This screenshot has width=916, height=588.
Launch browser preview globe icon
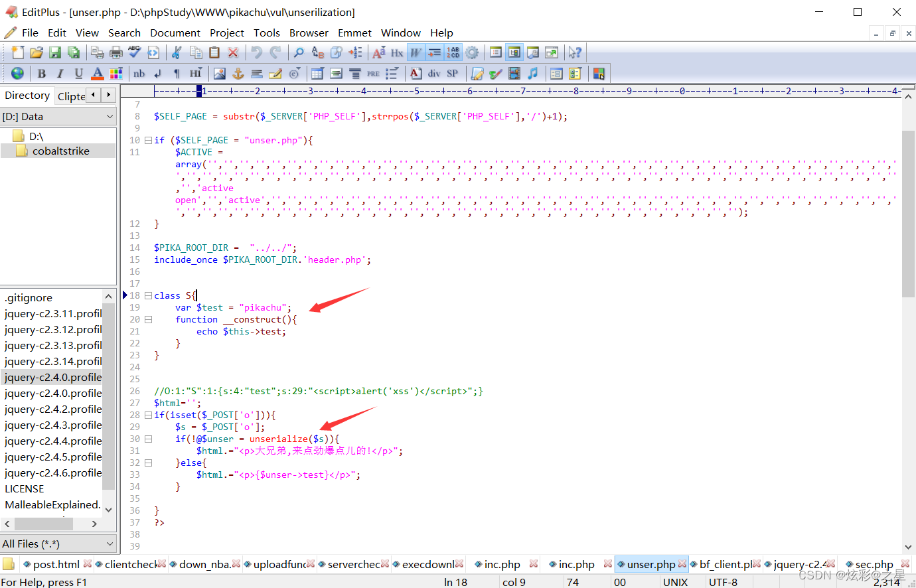point(18,74)
